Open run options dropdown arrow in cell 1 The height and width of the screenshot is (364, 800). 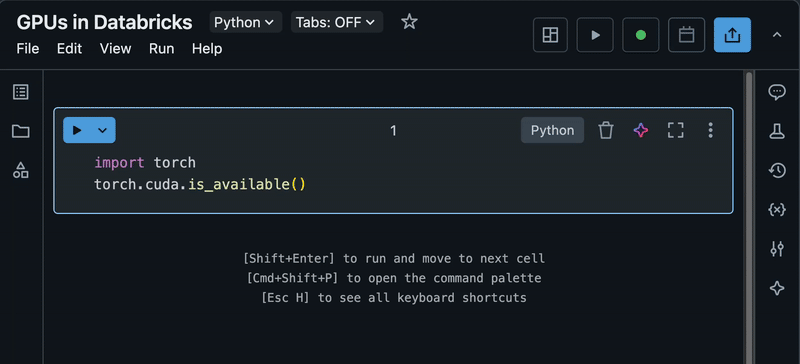coord(103,130)
